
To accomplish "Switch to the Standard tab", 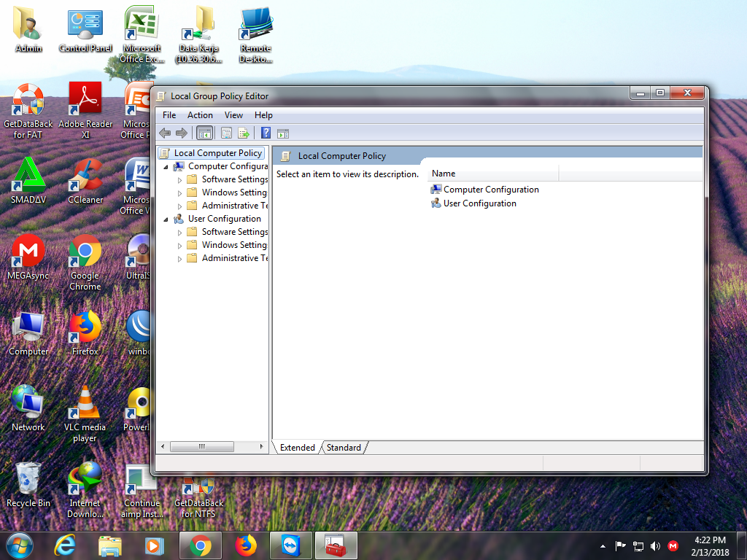I will coord(344,448).
